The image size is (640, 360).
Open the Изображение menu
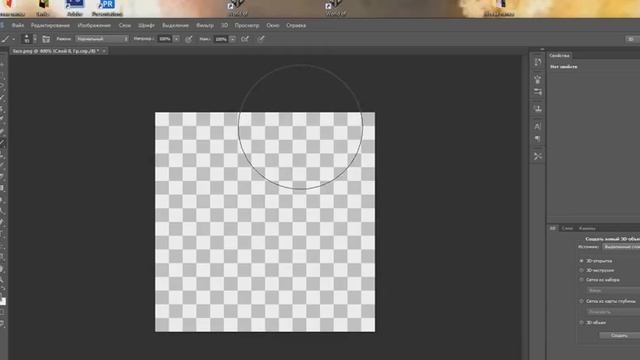point(94,25)
